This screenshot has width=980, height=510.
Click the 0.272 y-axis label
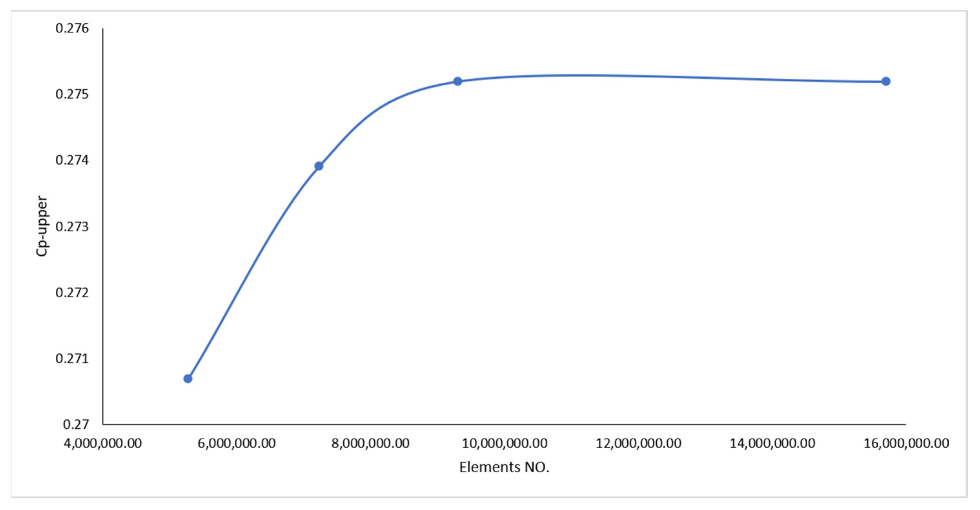coord(72,293)
